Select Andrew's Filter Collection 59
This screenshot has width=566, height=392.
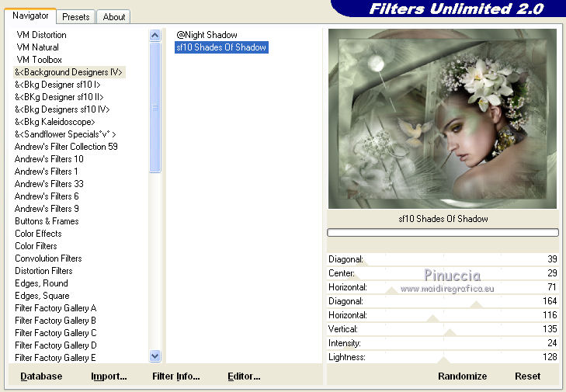(x=66, y=147)
